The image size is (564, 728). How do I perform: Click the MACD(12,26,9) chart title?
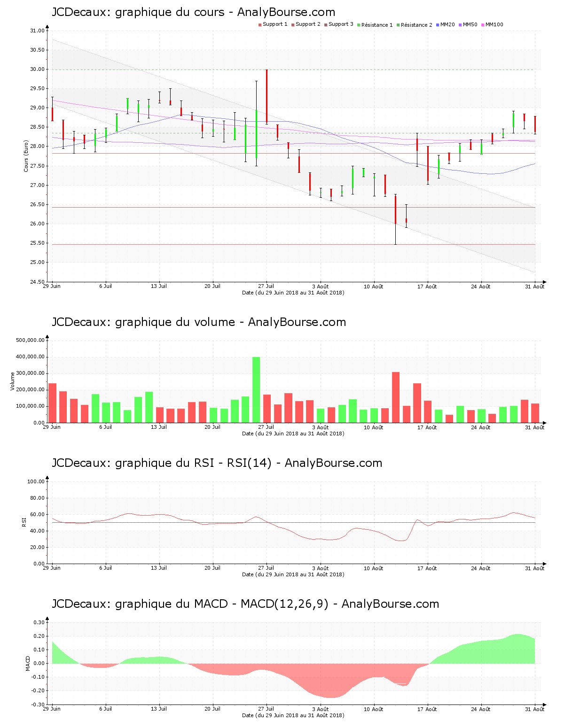pos(245,604)
